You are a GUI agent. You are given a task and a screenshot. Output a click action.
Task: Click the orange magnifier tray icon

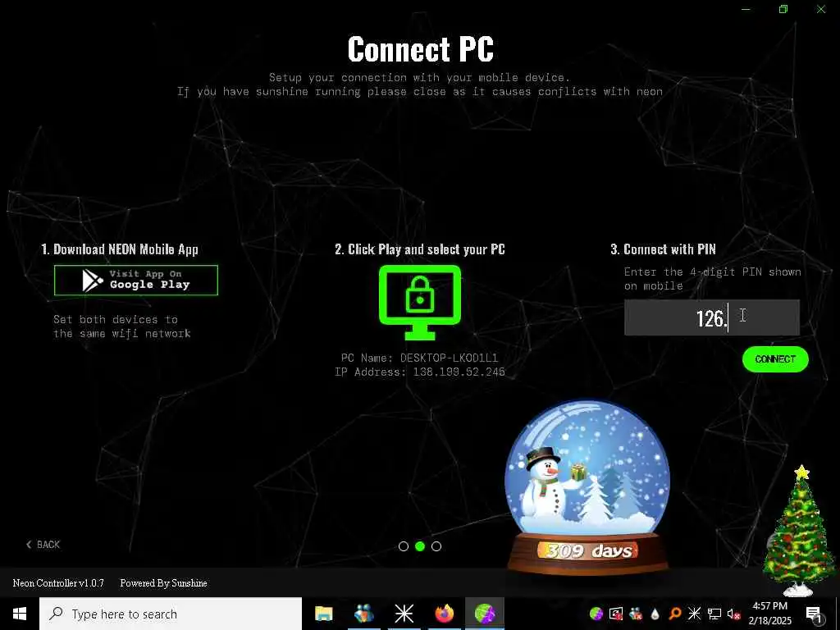(675, 614)
